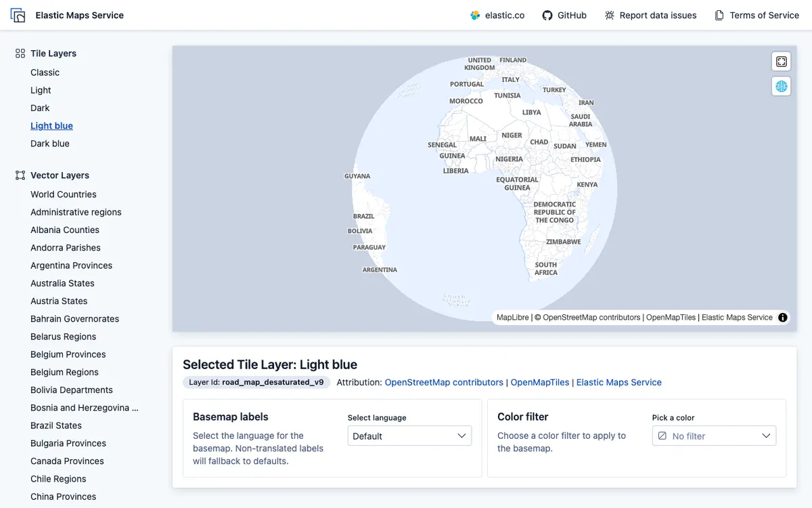Open Canada Provinces vector layer
Image resolution: width=812 pixels, height=508 pixels.
coord(67,461)
